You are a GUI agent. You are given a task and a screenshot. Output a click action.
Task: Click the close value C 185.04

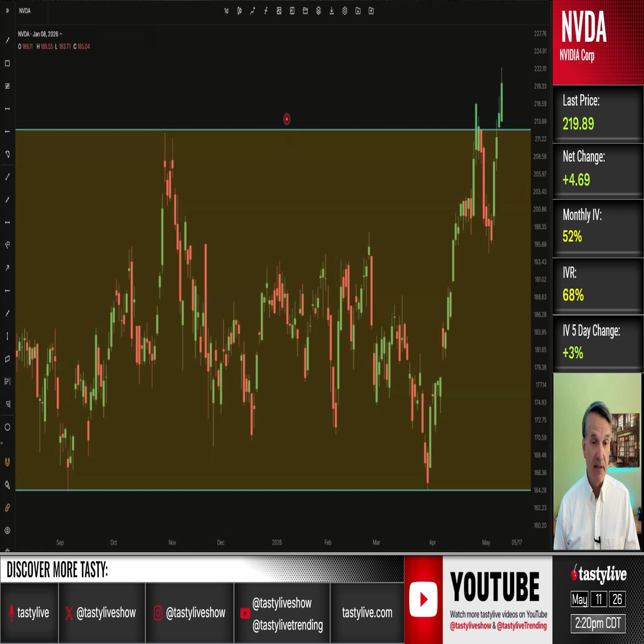click(82, 46)
